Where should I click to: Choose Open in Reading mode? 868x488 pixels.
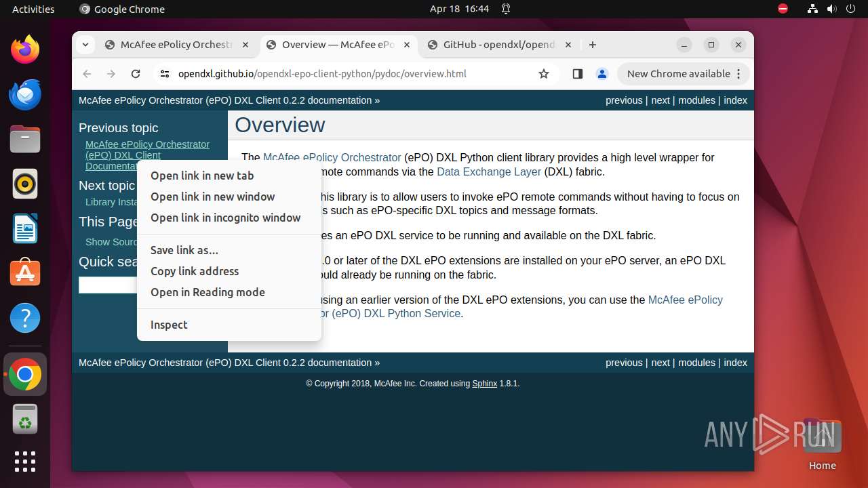tap(229, 292)
